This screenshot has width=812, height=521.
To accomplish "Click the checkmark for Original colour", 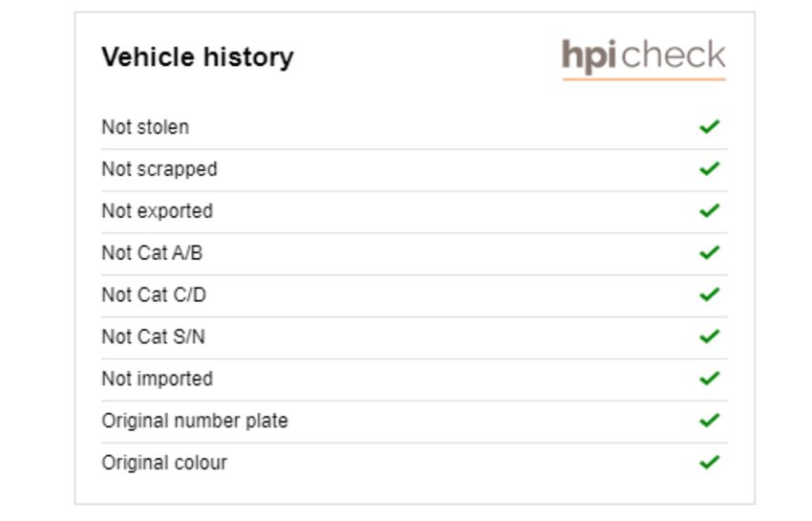I will (710, 462).
